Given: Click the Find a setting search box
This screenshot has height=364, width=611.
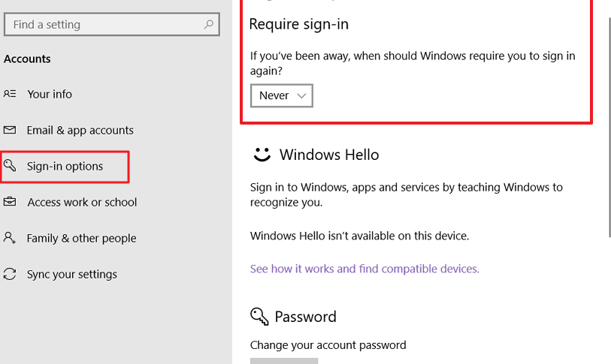Looking at the screenshot, I should pos(112,25).
